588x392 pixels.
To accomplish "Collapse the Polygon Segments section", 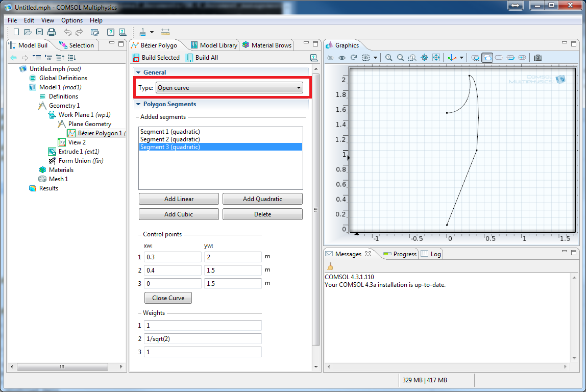I will pyautogui.click(x=137, y=104).
